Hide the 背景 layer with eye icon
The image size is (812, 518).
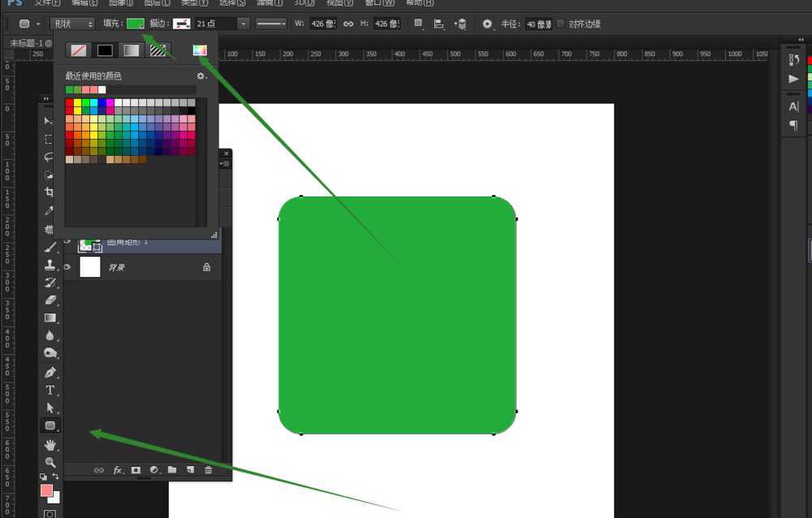point(67,266)
